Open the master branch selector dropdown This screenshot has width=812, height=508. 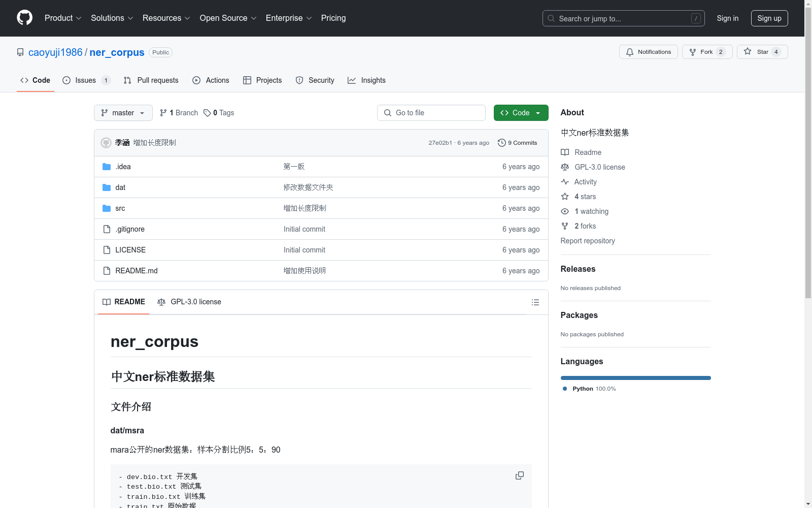point(123,113)
